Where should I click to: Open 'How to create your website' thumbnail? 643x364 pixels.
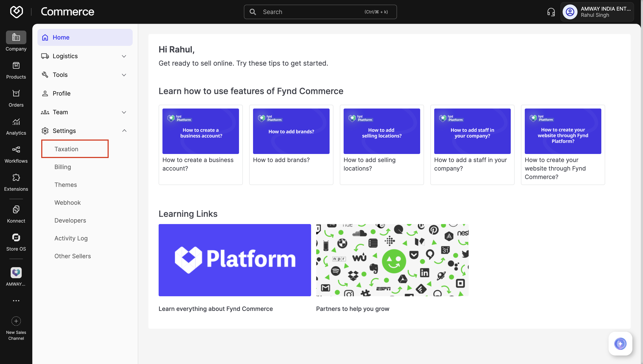point(563,131)
